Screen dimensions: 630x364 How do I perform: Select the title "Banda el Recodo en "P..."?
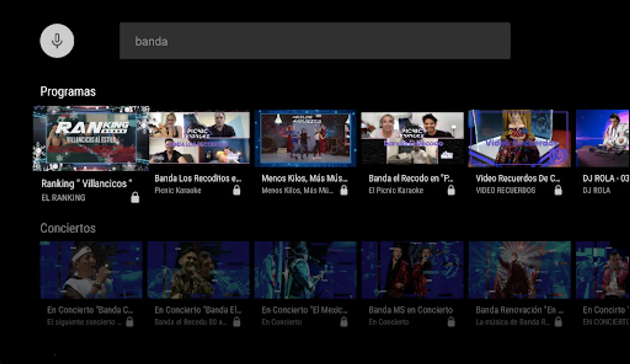(411, 178)
